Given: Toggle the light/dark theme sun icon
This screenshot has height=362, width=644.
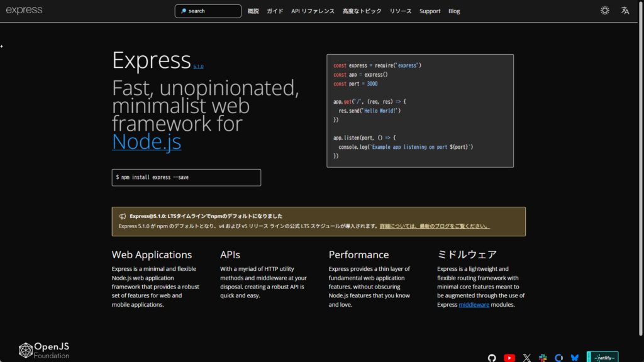Looking at the screenshot, I should [604, 11].
